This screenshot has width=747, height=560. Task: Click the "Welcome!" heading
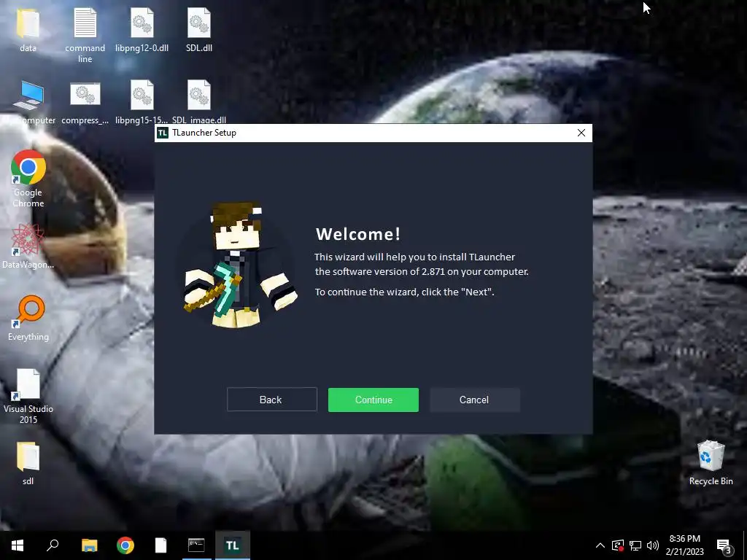[x=358, y=234]
